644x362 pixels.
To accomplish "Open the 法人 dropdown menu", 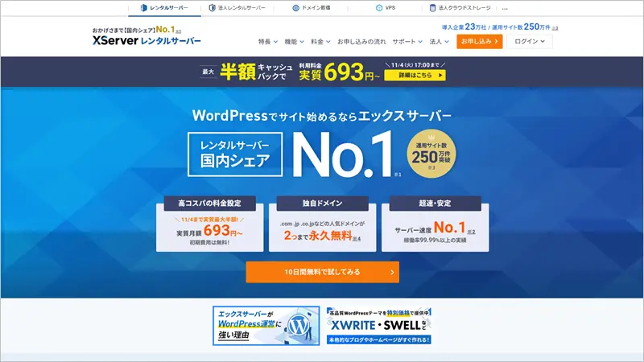I will click(439, 41).
